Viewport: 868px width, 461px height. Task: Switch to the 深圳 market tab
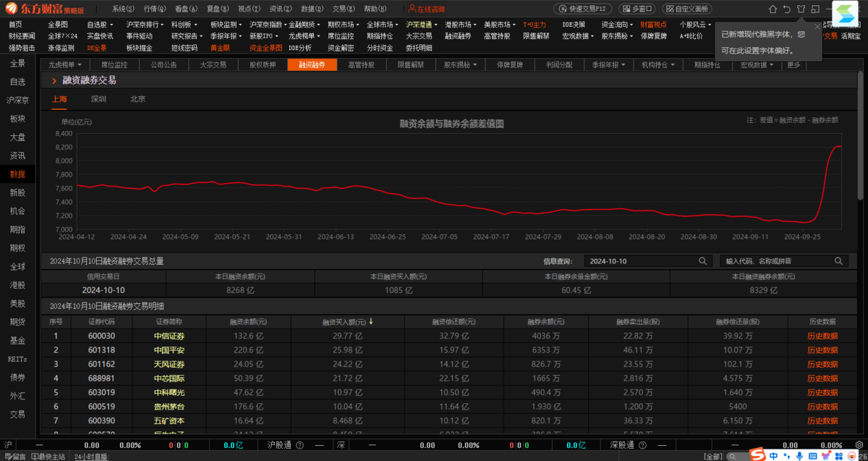click(x=98, y=99)
